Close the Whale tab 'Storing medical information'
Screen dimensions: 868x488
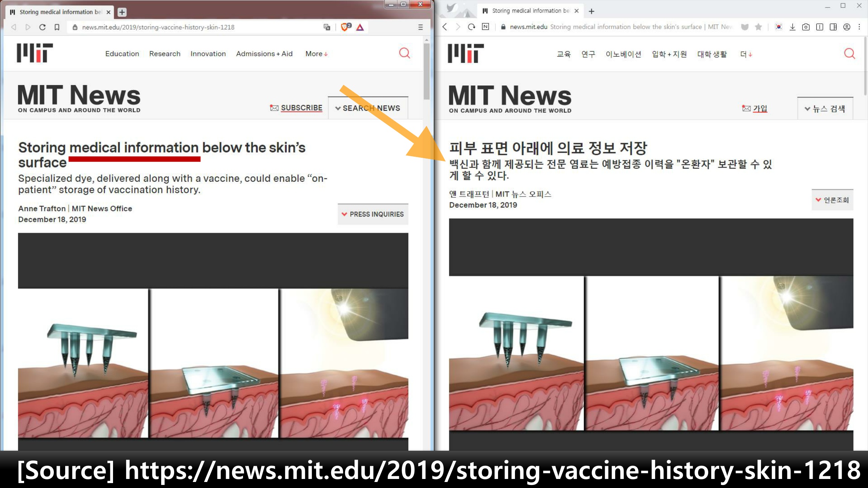tap(576, 11)
